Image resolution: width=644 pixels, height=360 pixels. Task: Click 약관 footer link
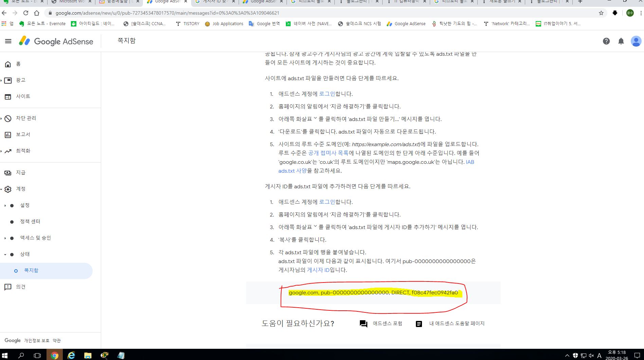57,341
